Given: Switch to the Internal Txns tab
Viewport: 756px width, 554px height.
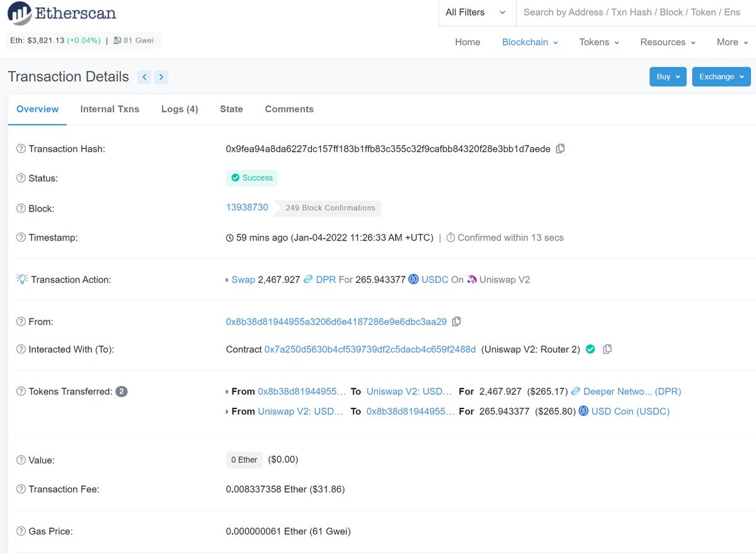Looking at the screenshot, I should coord(110,109).
